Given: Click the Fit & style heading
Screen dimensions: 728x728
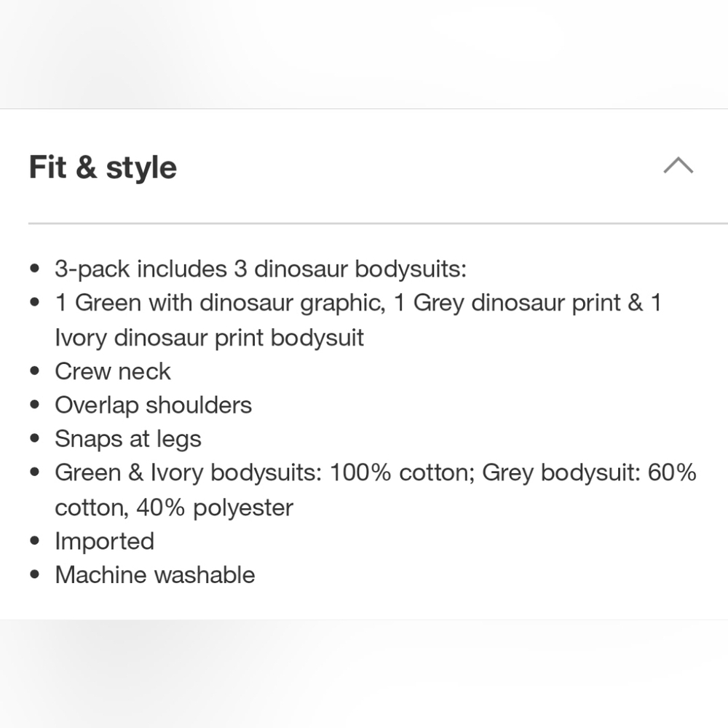Looking at the screenshot, I should (103, 167).
